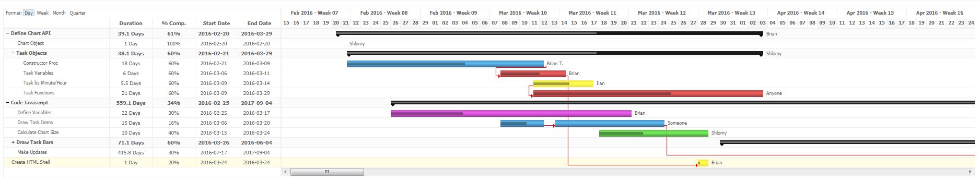
Task: Click the Start Date column header
Action: coord(216,23)
